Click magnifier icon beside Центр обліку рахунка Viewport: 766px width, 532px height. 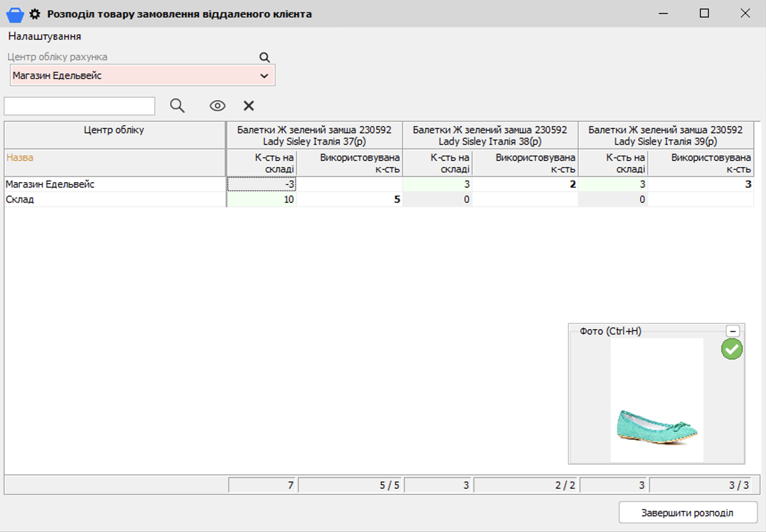[264, 57]
